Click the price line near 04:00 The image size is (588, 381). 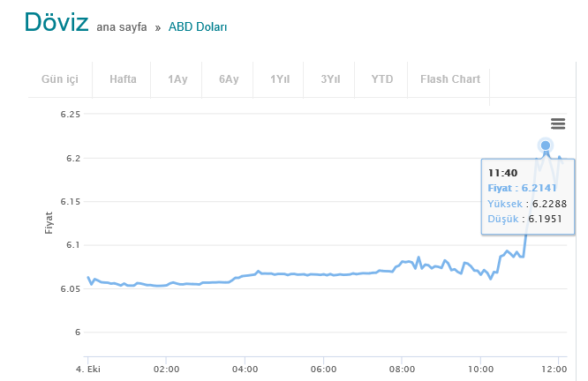[245, 276]
